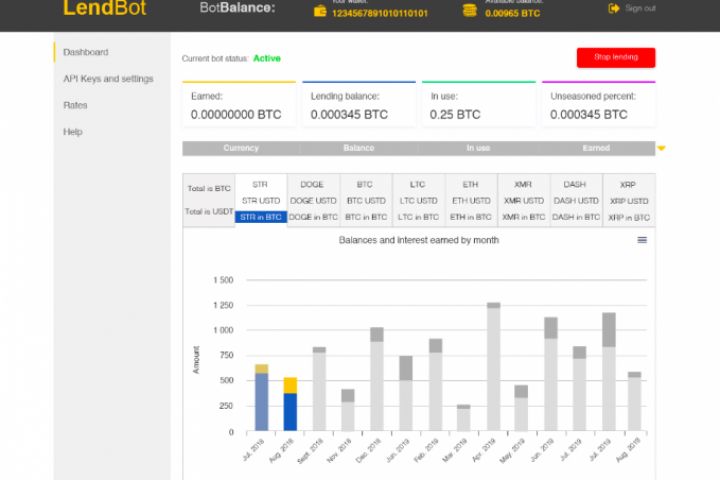Open API Keys and settings

(x=108, y=79)
